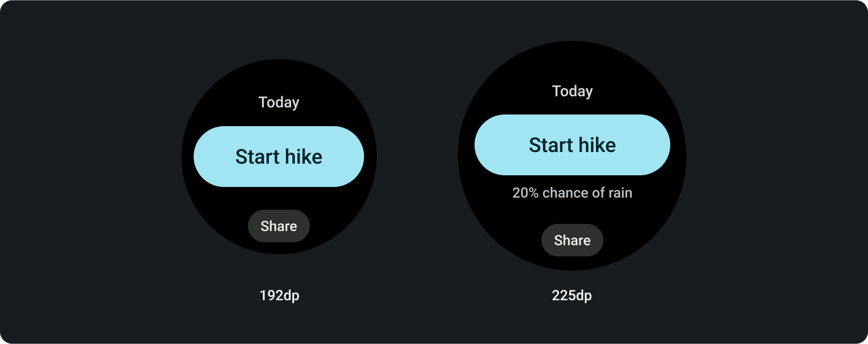Image resolution: width=868 pixels, height=344 pixels.
Task: Click the caption below the small watch
Action: [279, 295]
